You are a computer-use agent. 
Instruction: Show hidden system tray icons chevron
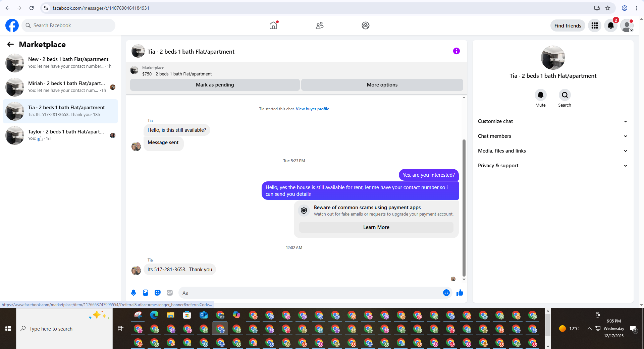589,329
